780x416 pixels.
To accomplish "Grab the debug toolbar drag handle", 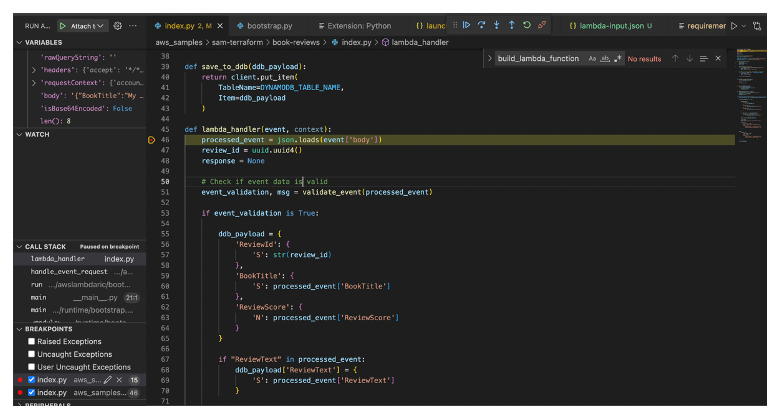I will pyautogui.click(x=455, y=25).
